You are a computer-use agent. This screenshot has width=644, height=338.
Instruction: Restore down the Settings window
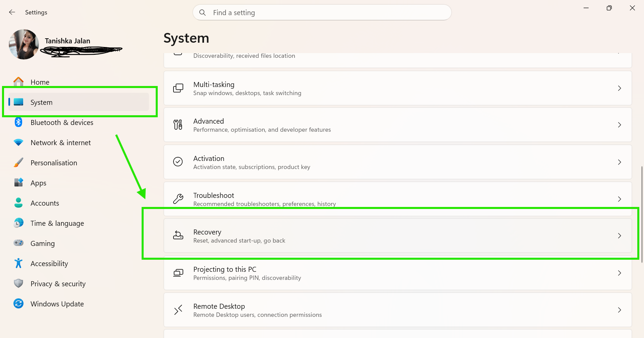(609, 8)
